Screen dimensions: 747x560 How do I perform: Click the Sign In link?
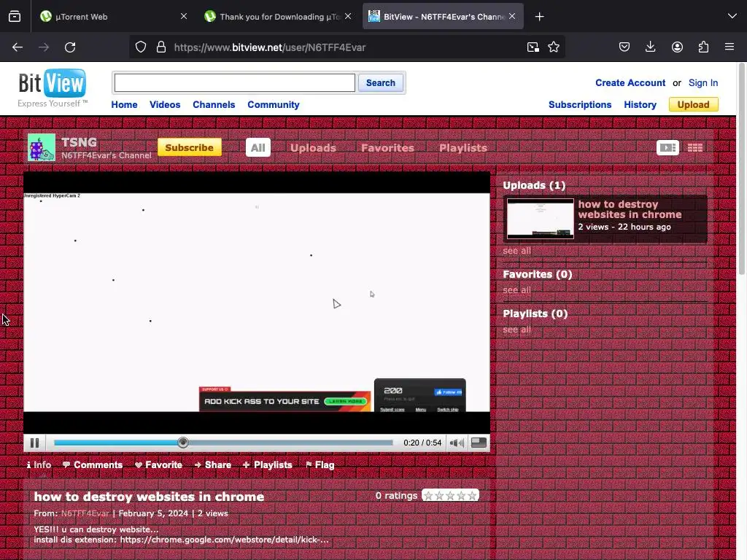tap(703, 83)
